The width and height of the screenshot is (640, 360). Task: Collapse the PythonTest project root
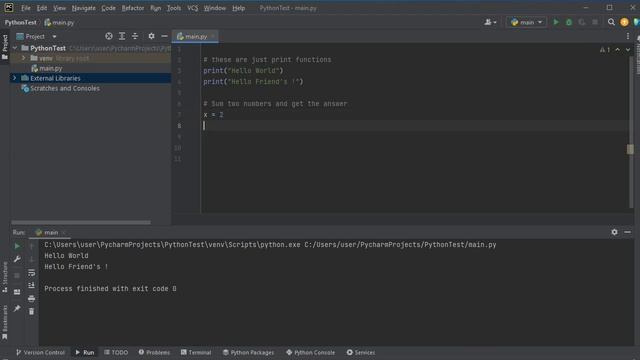tap(15, 48)
